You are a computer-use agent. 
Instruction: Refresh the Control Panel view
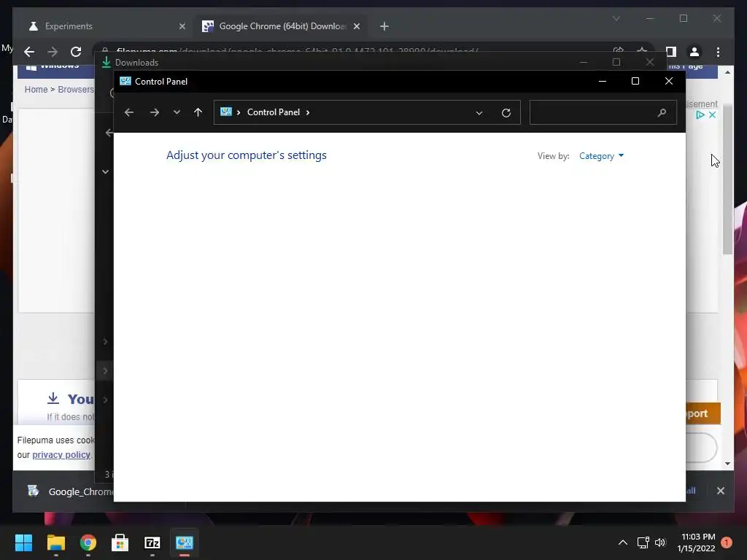coord(506,113)
